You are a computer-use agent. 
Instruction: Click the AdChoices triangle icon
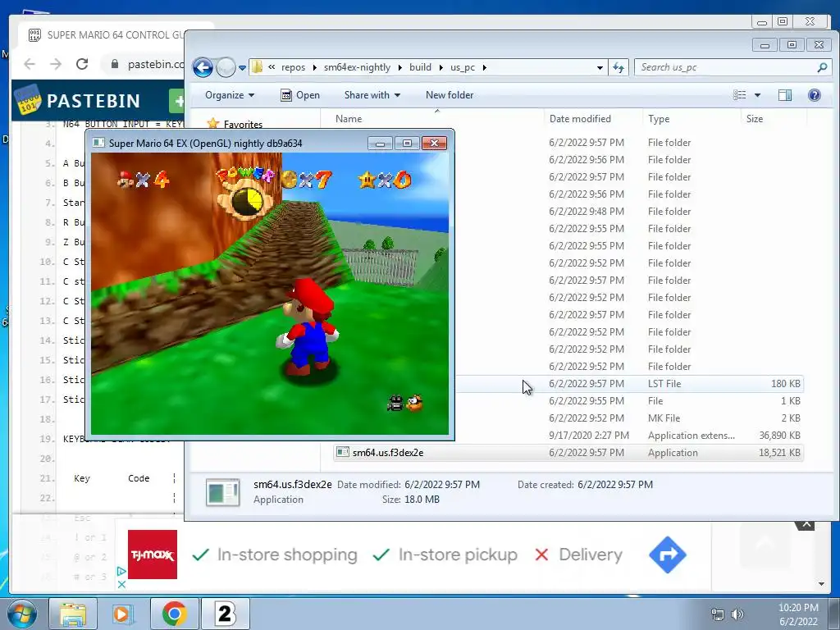[x=121, y=572]
